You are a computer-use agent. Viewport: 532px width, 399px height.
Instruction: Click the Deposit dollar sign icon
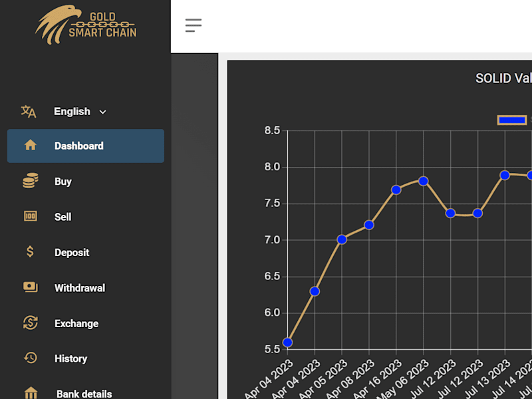30,252
